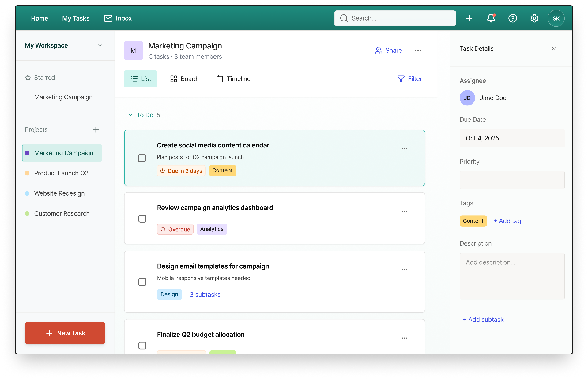Viewport: 588px width, 379px height.
Task: Open the help question mark icon
Action: (513, 18)
